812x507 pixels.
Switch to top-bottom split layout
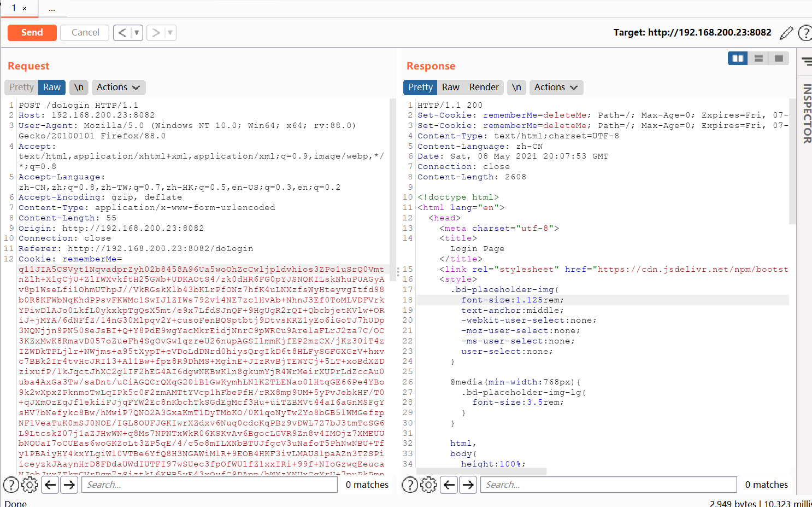[758, 58]
